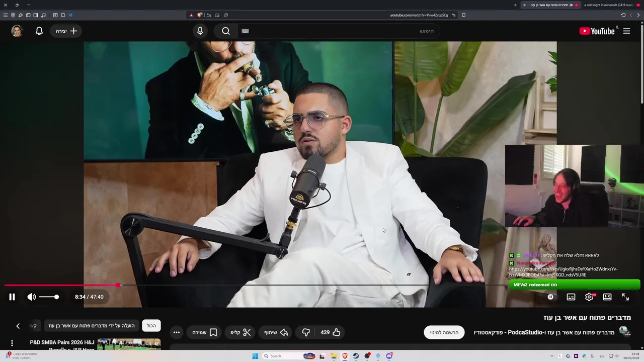Submit search with magnifier icon
644x362 pixels.
pyautogui.click(x=226, y=31)
